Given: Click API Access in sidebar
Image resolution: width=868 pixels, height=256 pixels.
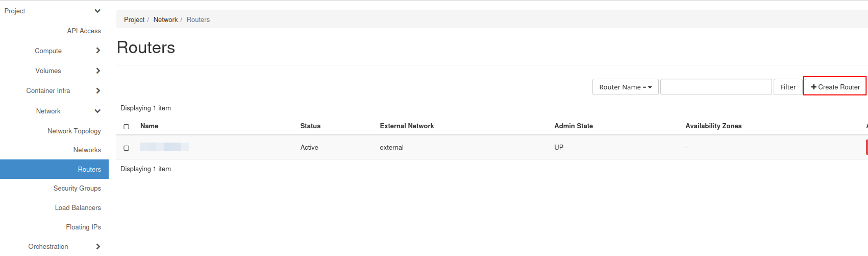Looking at the screenshot, I should (x=84, y=31).
